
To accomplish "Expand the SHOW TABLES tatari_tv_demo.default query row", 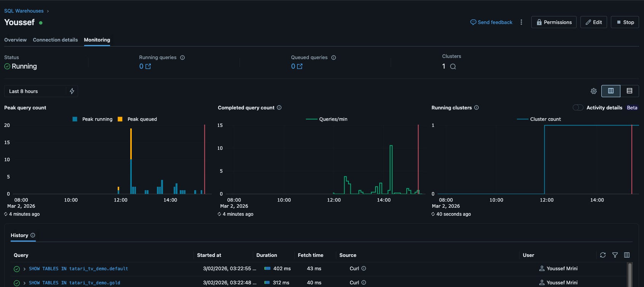I will pyautogui.click(x=24, y=269).
